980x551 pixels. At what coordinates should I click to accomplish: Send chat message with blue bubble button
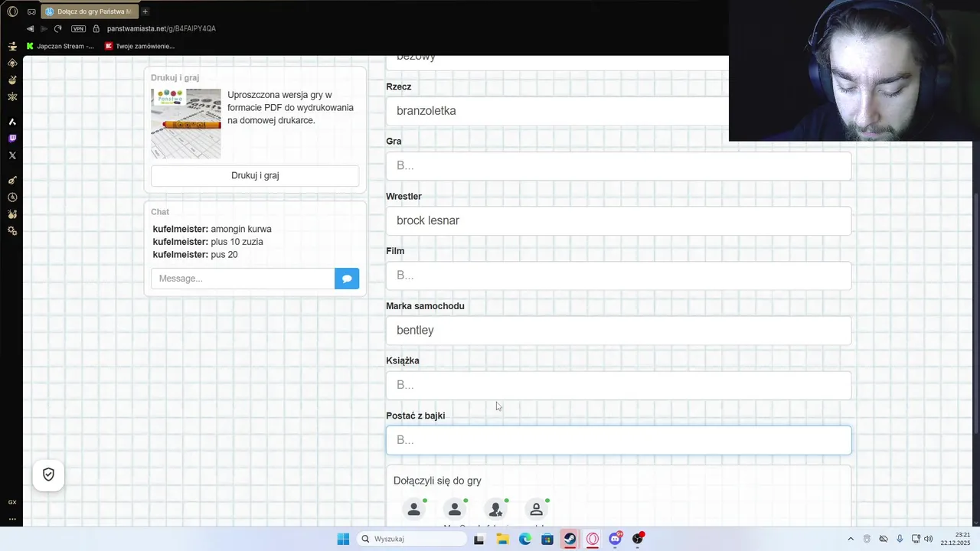point(347,279)
